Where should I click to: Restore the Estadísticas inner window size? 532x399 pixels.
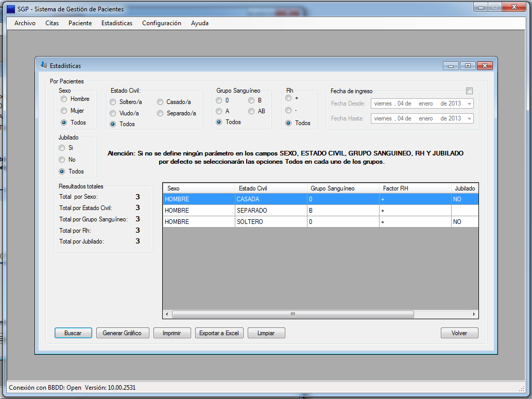[x=468, y=66]
